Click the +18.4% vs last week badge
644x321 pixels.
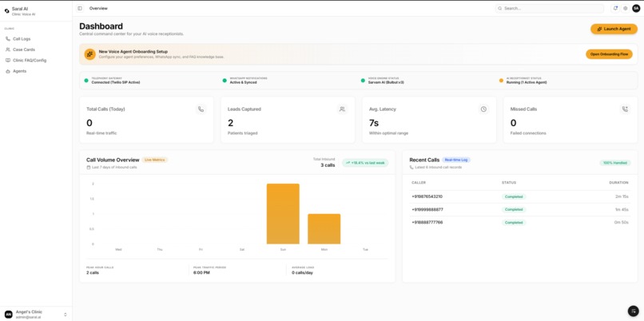click(x=365, y=163)
